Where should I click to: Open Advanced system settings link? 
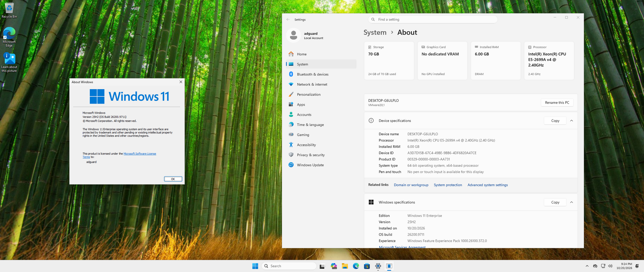(487, 185)
